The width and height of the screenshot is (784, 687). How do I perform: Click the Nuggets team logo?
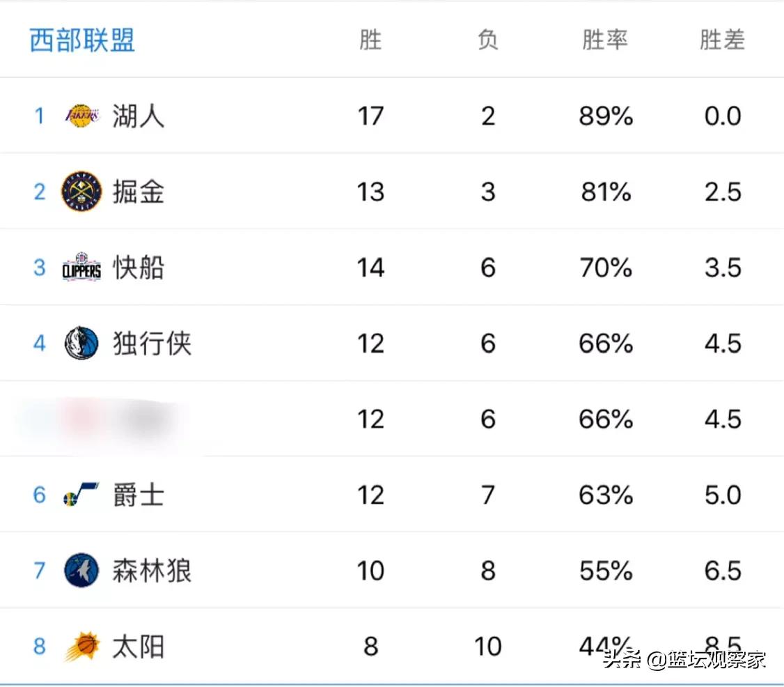[81, 192]
